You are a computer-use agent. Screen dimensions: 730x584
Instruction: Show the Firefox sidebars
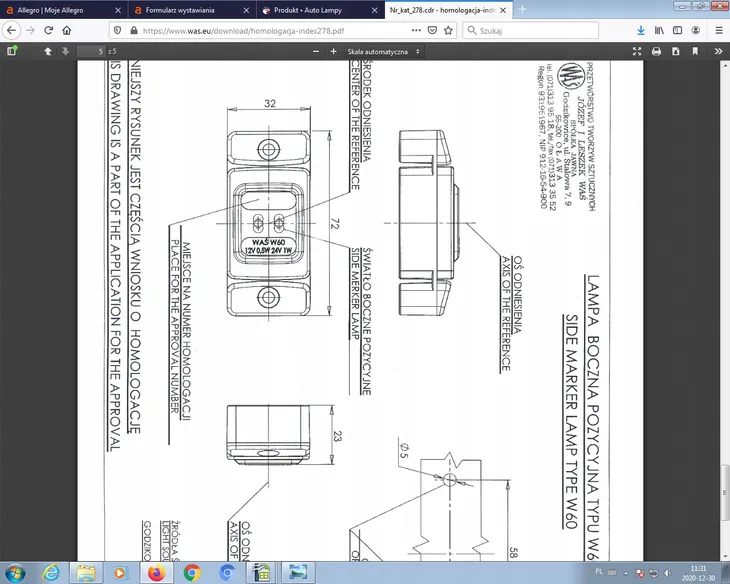click(677, 30)
